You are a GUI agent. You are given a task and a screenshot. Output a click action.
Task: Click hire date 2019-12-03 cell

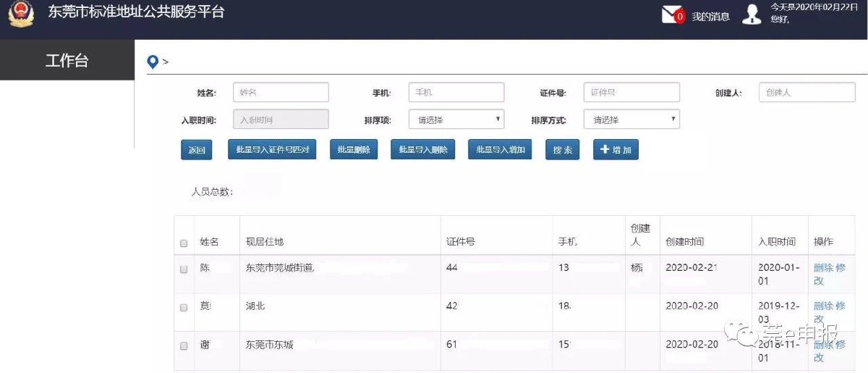779,312
